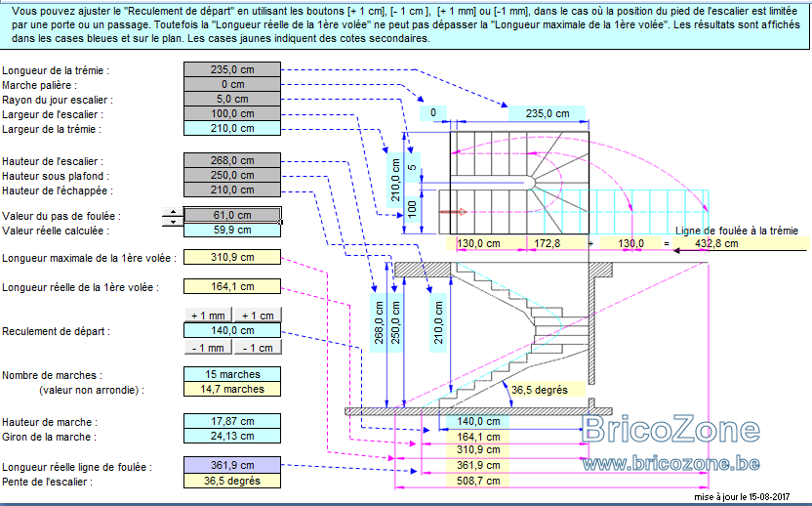Select the Hauteur de l'escalier 268,0 cm field
This screenshot has height=506, width=812.
coord(232,160)
